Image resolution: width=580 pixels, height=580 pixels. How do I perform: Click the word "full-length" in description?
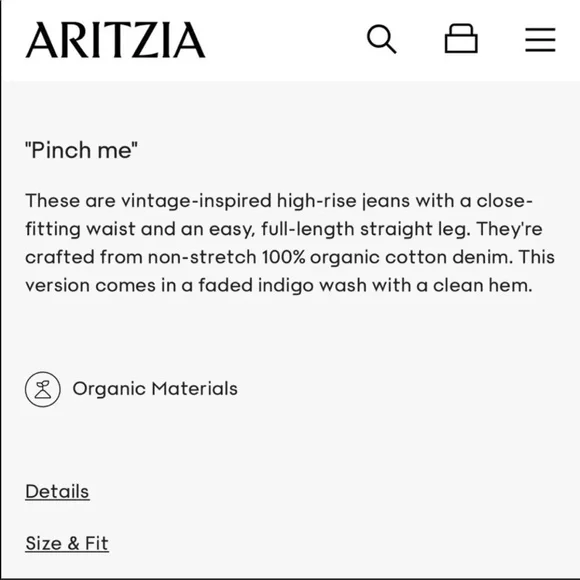coord(308,229)
